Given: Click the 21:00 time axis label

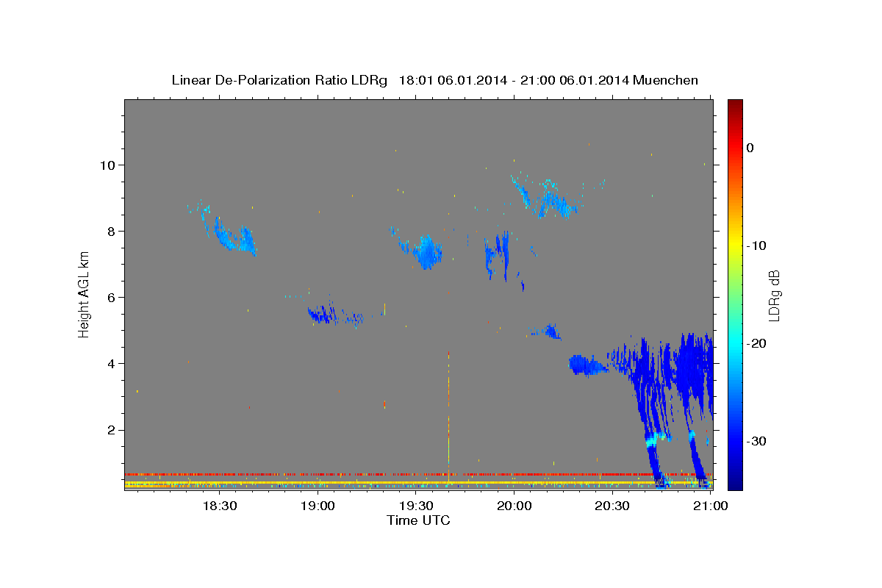Looking at the screenshot, I should [x=711, y=506].
